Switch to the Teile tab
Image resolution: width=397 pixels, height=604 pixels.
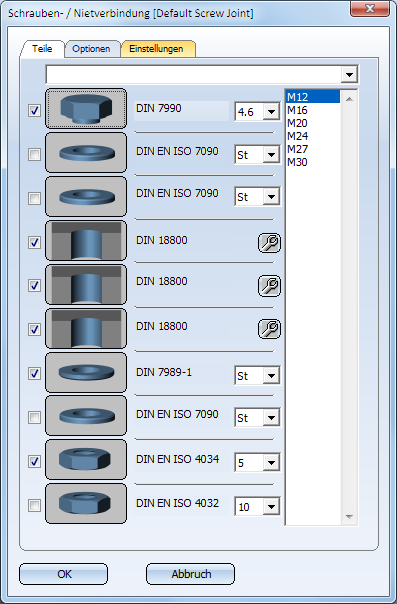[42, 49]
